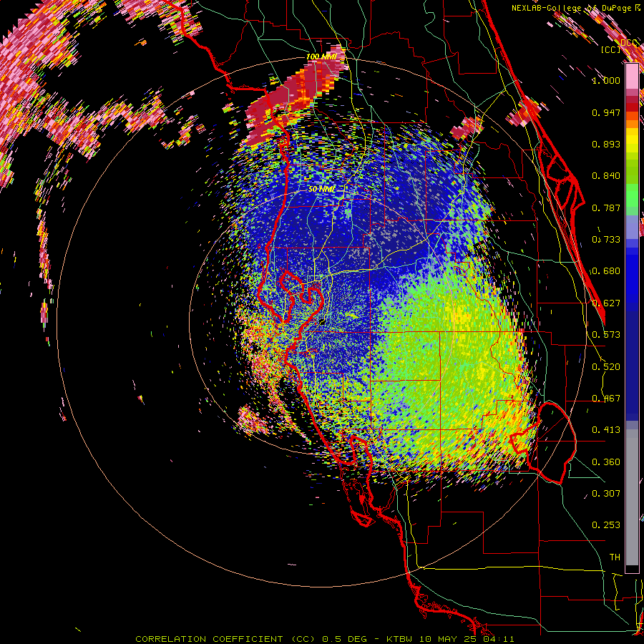Viewport: 644px width, 644px height.
Task: Click the 0.253 scale value
Action: tap(606, 525)
